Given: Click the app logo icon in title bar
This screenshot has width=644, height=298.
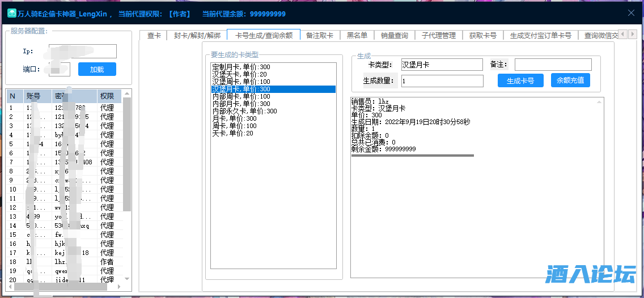Looking at the screenshot, I should [x=11, y=14].
